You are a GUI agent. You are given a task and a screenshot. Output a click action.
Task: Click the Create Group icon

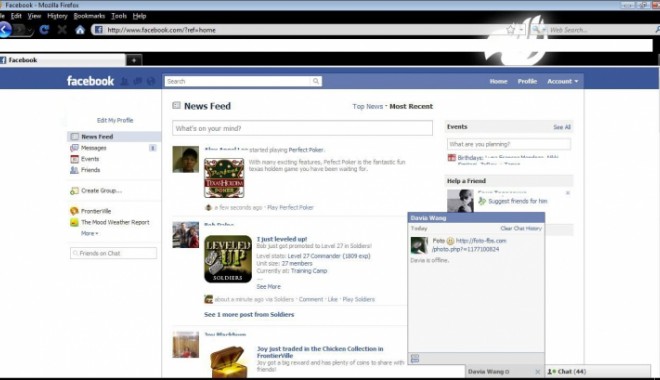75,191
